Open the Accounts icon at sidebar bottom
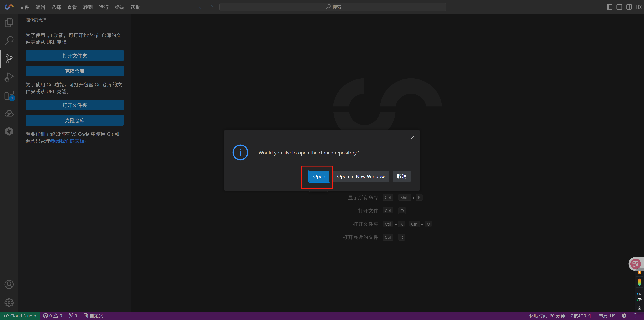 9,284
